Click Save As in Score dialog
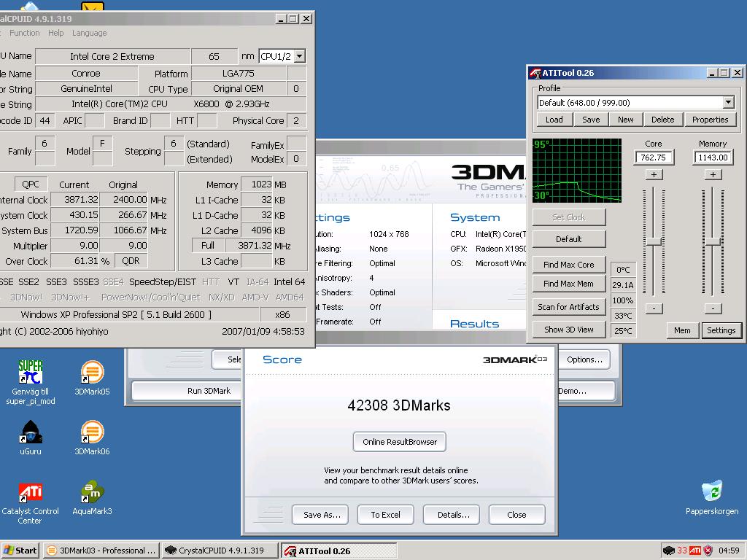 [x=322, y=515]
